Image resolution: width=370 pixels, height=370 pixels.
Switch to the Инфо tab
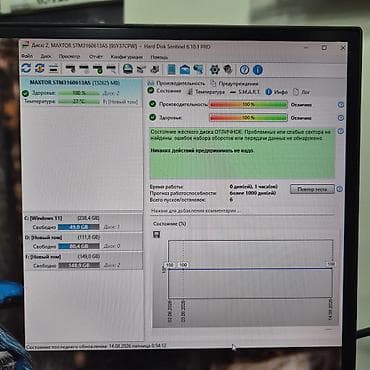(277, 92)
